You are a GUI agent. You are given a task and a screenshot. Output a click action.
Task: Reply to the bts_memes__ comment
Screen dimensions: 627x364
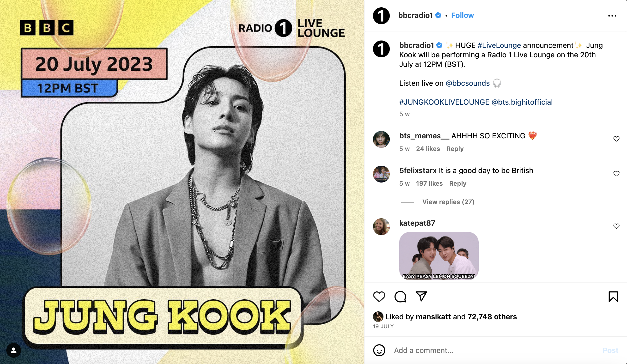[x=455, y=149]
